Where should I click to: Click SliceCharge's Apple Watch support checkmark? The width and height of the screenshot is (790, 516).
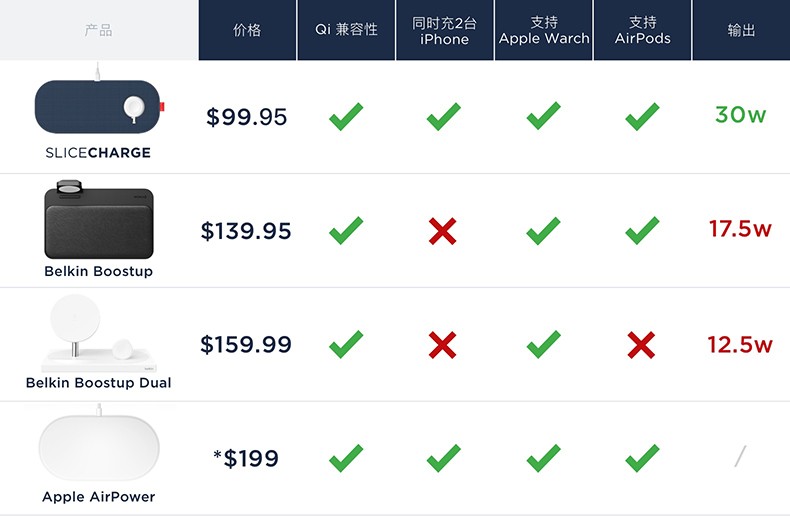click(x=544, y=115)
